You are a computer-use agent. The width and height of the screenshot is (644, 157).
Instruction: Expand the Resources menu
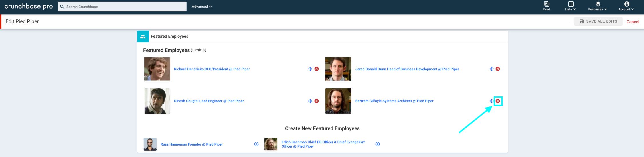point(598,6)
